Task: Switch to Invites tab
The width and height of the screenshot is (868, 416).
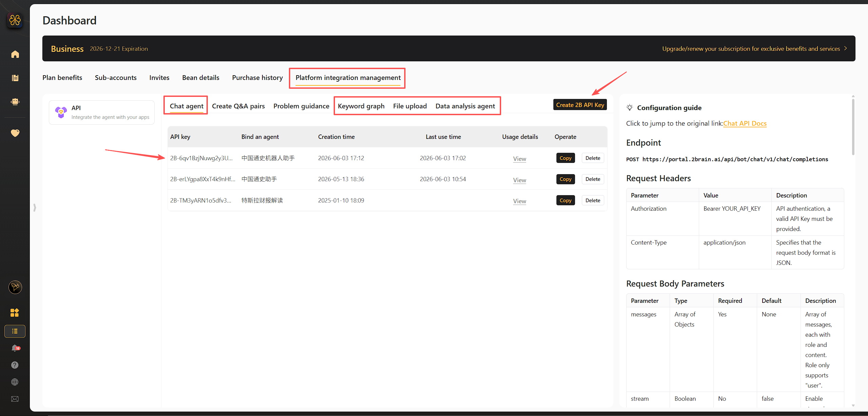Action: (x=159, y=78)
